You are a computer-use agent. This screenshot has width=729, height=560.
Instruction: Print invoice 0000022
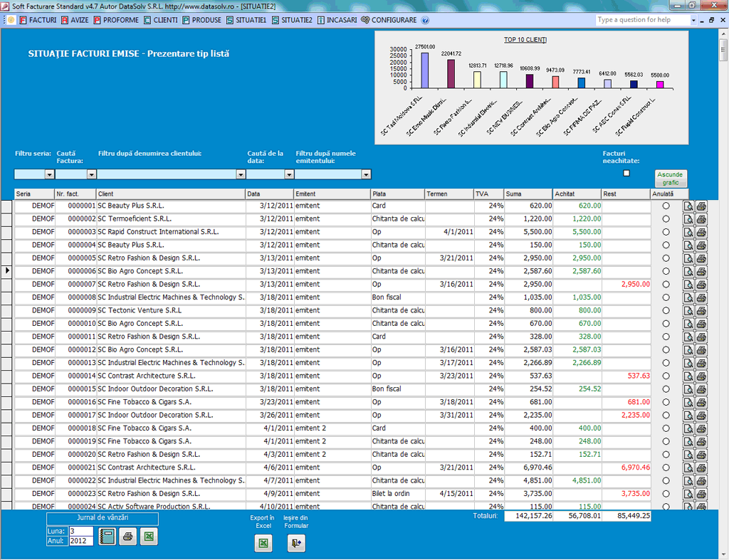[701, 480]
